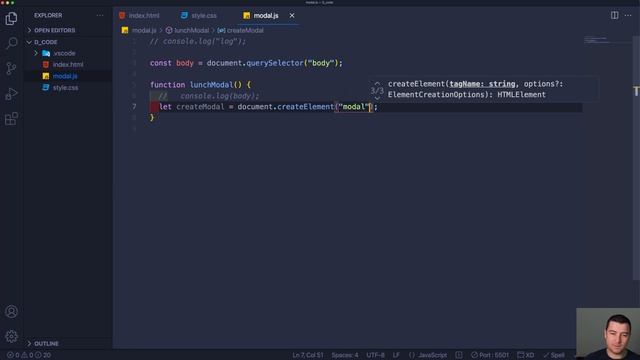
Task: Open the Extensions view icon
Action: 11,119
